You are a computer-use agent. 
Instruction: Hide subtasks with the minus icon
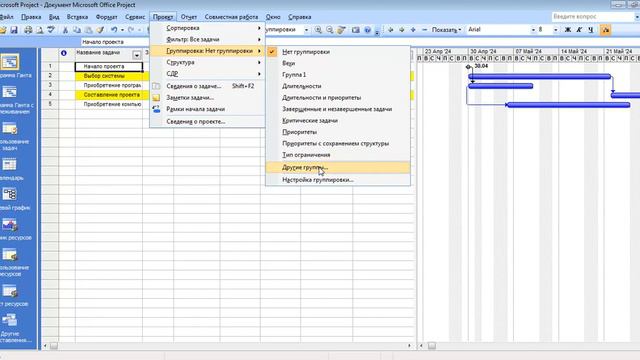coord(424,30)
